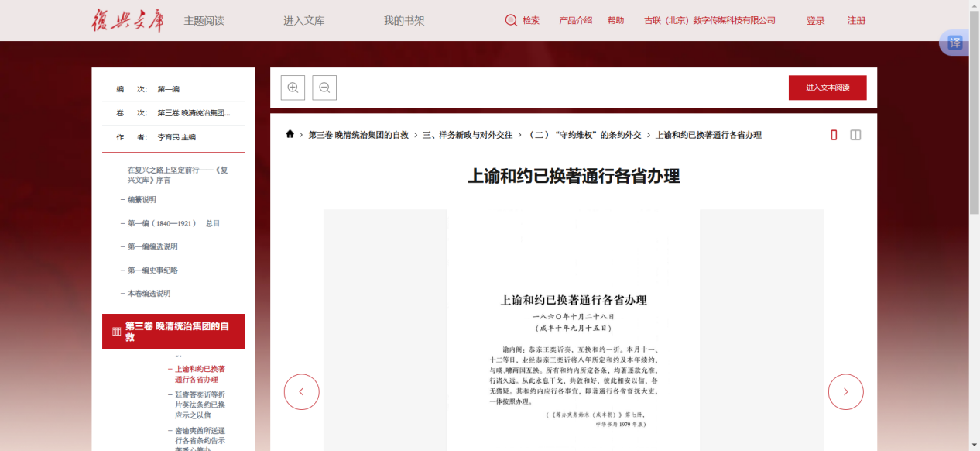Click the zoom out magnifier icon
This screenshot has height=451, width=980.
(x=324, y=88)
